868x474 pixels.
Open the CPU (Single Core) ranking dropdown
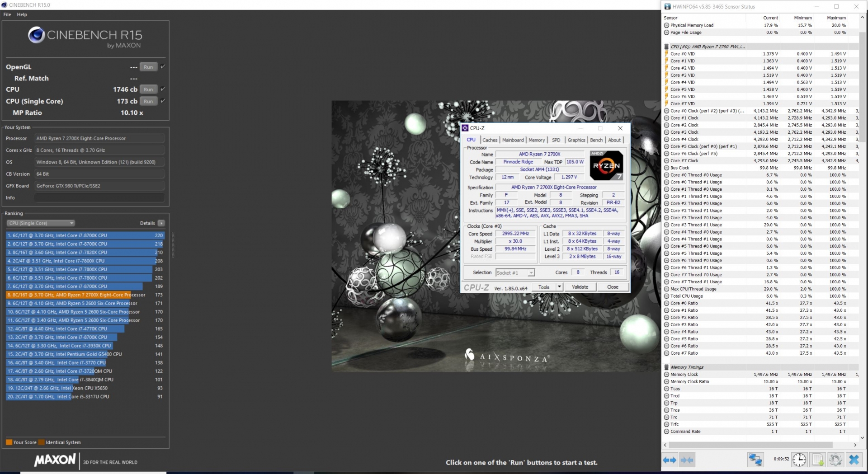tap(41, 223)
